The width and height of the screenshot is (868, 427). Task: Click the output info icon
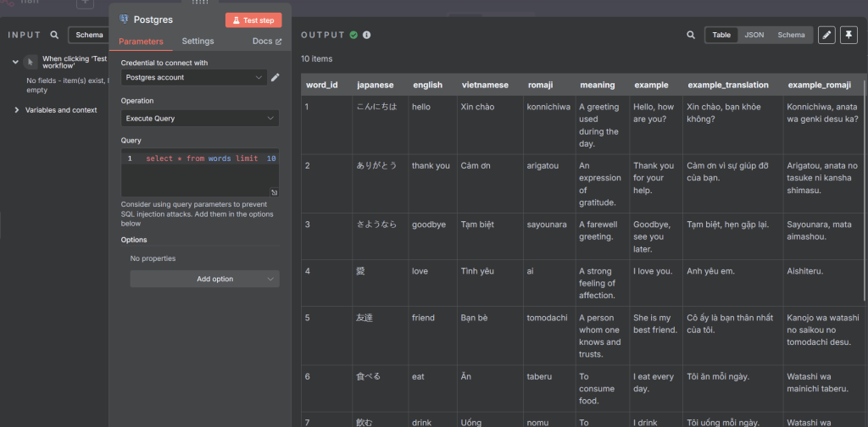click(x=366, y=35)
